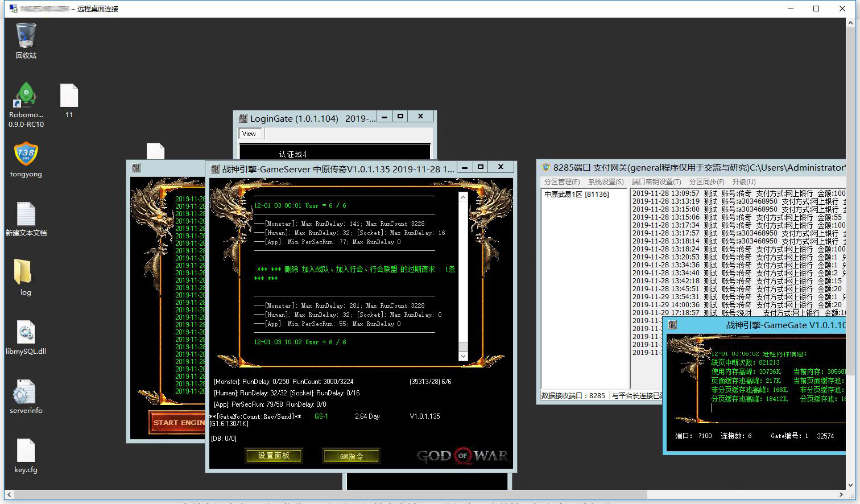The image size is (860, 504).
Task: Open the 分区管理(E) menu
Action: 561,182
